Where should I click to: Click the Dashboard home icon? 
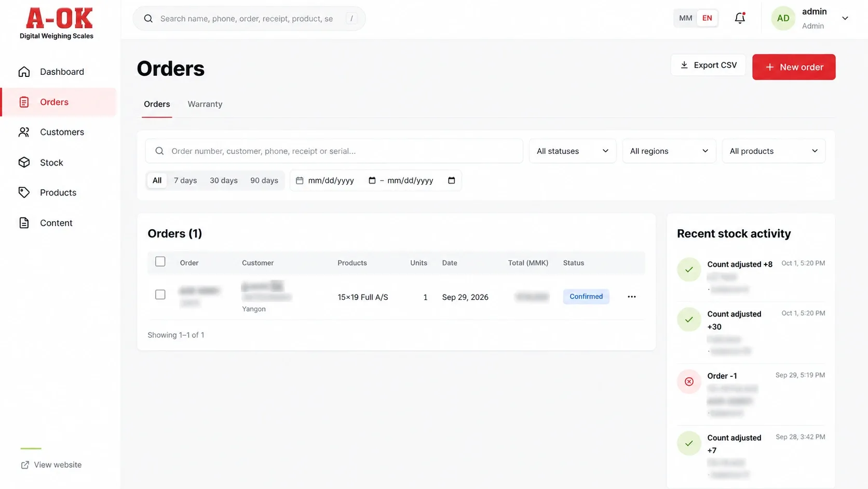tap(24, 72)
